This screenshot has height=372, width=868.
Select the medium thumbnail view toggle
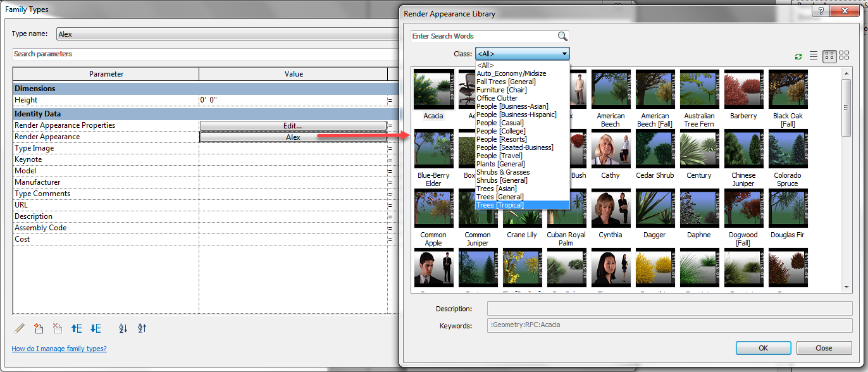pyautogui.click(x=829, y=56)
